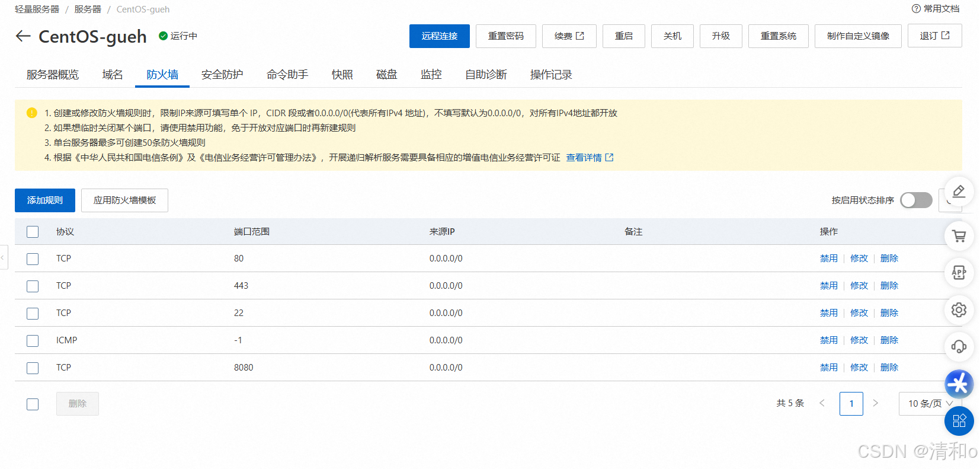This screenshot has height=469, width=980.
Task: Delete the port 80 rule via 删除
Action: point(889,259)
